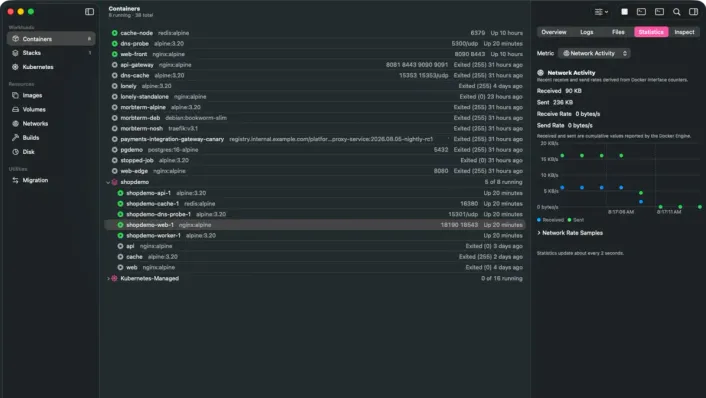The height and width of the screenshot is (398, 706).
Task: Select the payments-integration-gateway-canary container
Action: click(x=315, y=139)
